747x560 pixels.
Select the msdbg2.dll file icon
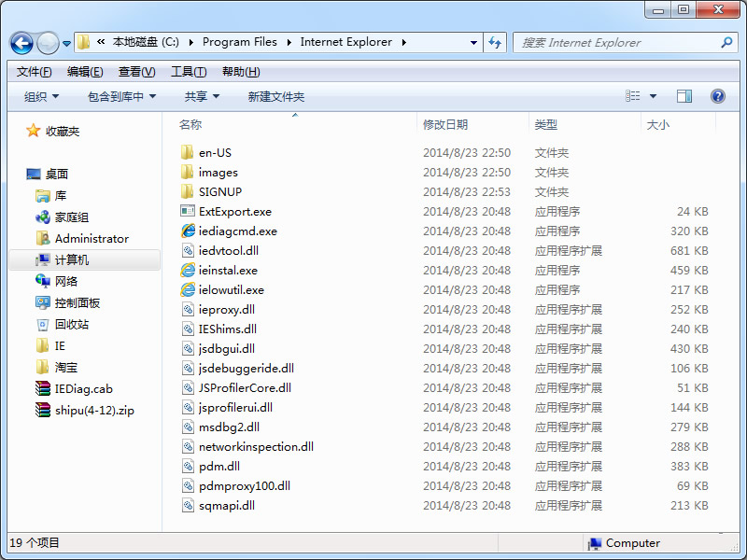189,427
